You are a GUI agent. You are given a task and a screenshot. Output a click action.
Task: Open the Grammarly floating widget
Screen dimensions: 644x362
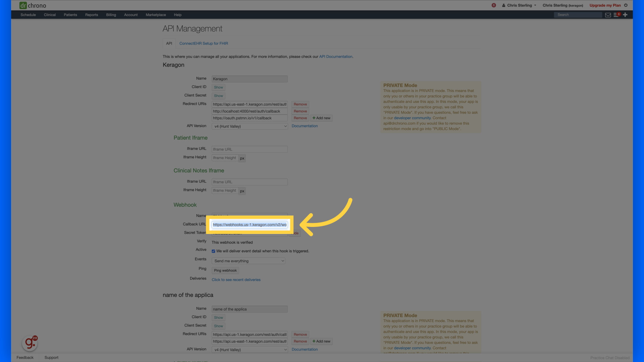click(30, 343)
